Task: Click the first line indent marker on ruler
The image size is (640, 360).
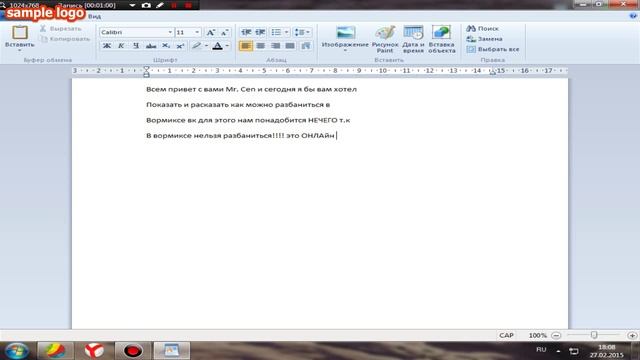Action: click(147, 69)
